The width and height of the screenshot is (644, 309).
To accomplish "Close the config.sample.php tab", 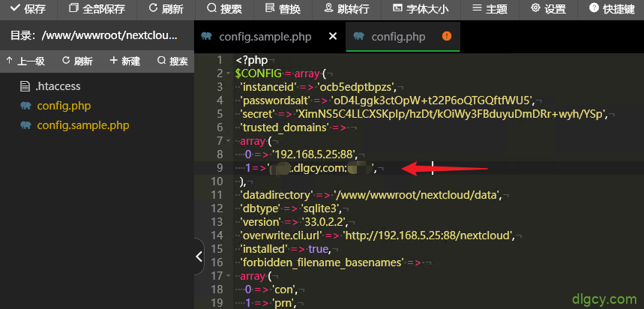I will [333, 37].
